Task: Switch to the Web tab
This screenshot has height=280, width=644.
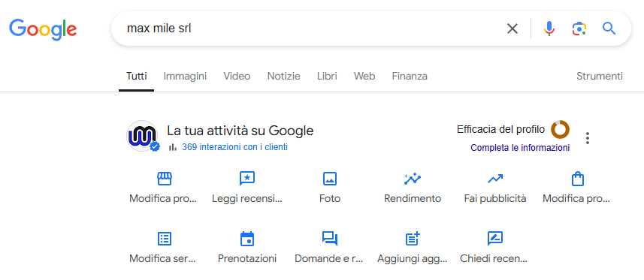Action: [364, 77]
